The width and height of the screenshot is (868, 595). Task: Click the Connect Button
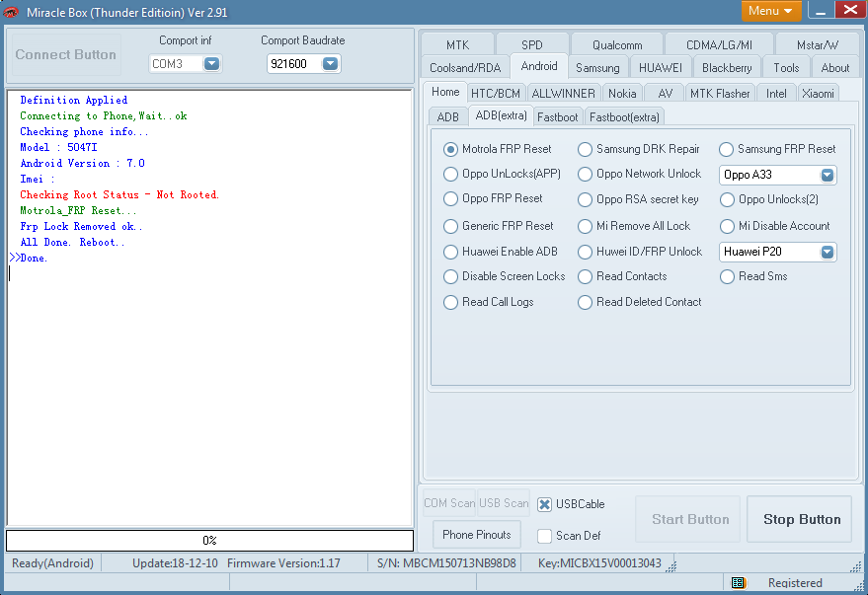click(66, 54)
